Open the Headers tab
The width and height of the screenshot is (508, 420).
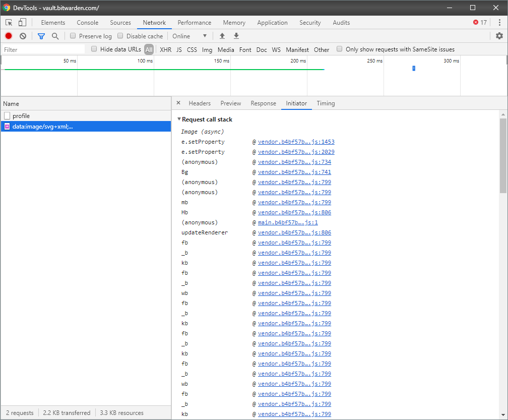pyautogui.click(x=200, y=103)
